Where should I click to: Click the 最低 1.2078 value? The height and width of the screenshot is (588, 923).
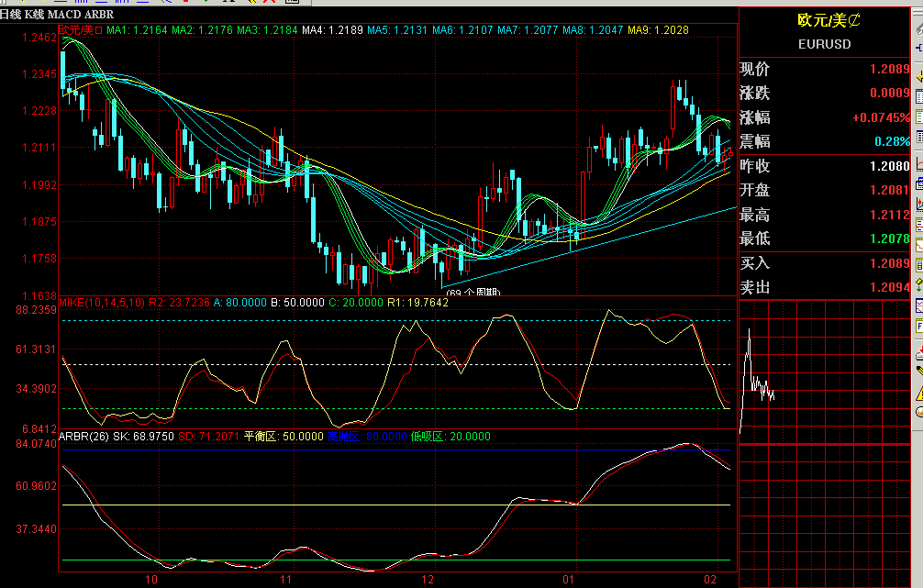point(889,239)
